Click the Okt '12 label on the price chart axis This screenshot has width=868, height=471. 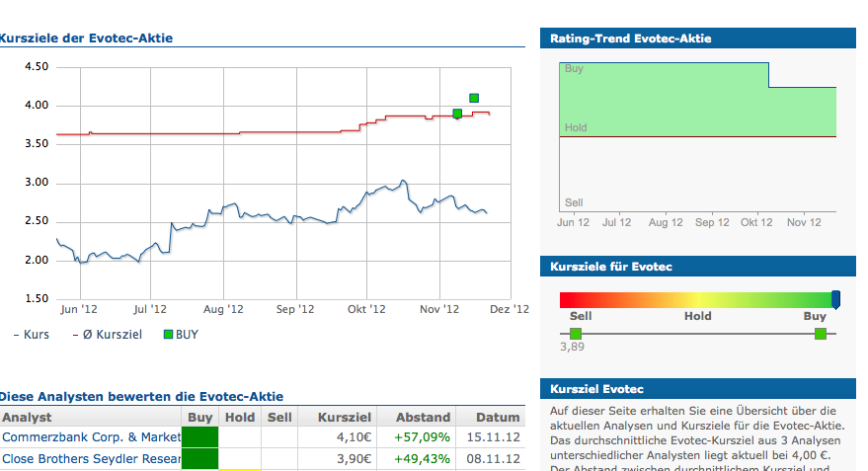[x=366, y=309]
